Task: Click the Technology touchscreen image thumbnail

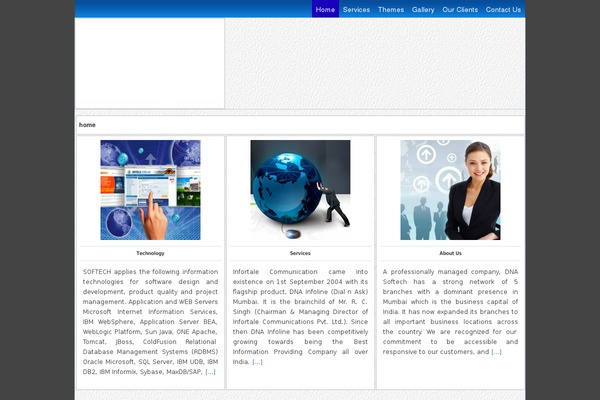Action: 150,190
